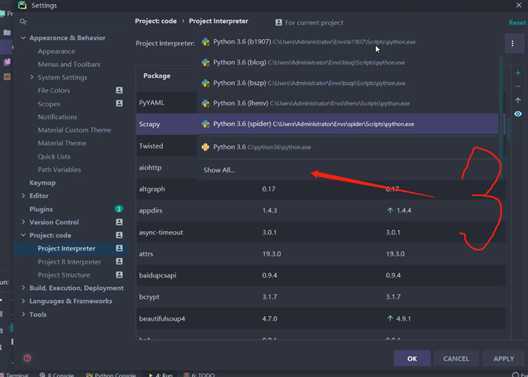Open the 4: Run tool tab

(x=161, y=374)
